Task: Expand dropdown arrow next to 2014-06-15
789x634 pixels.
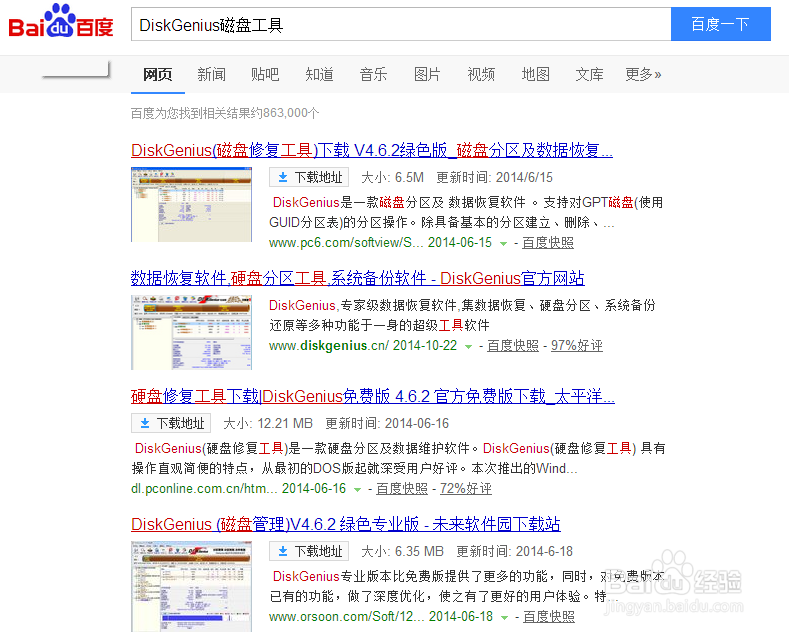Action: 503,244
